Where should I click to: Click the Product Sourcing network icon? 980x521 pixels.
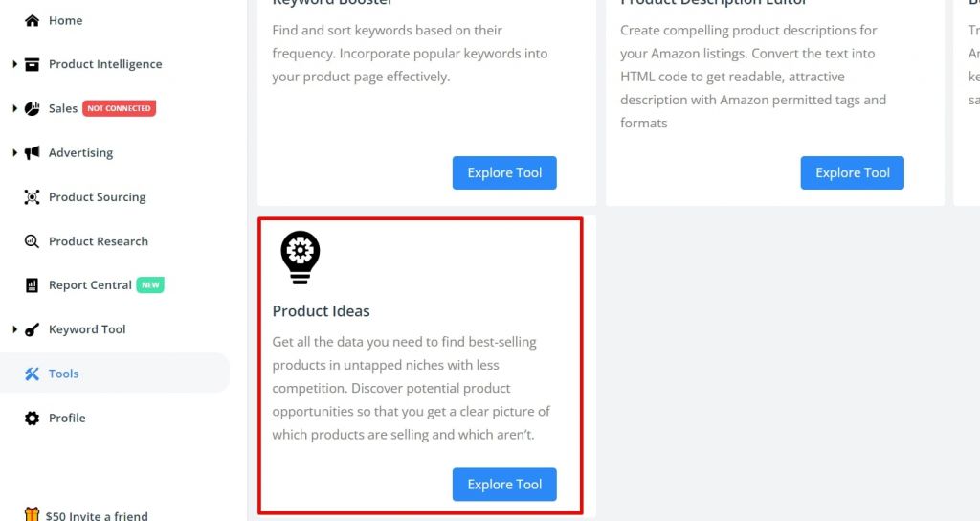32,197
